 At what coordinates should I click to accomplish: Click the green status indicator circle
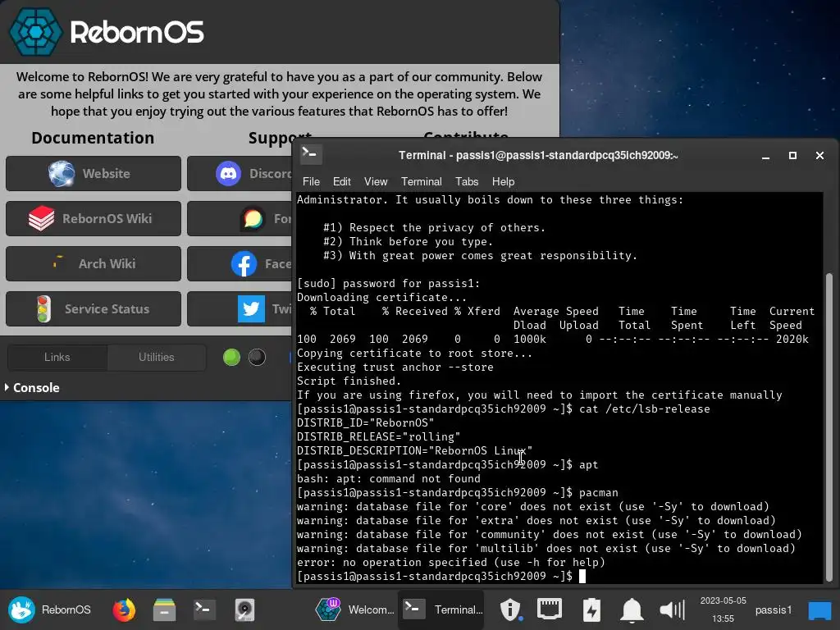(231, 358)
